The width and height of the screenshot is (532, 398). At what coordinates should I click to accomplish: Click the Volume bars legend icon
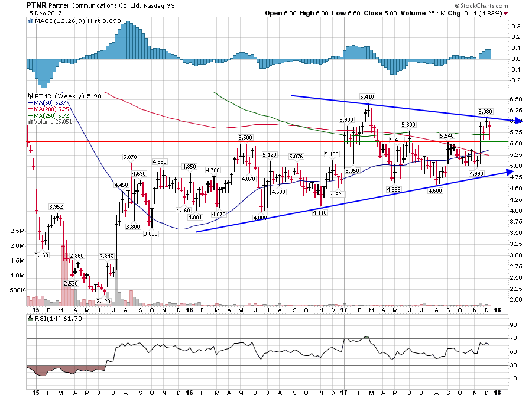pyautogui.click(x=30, y=121)
